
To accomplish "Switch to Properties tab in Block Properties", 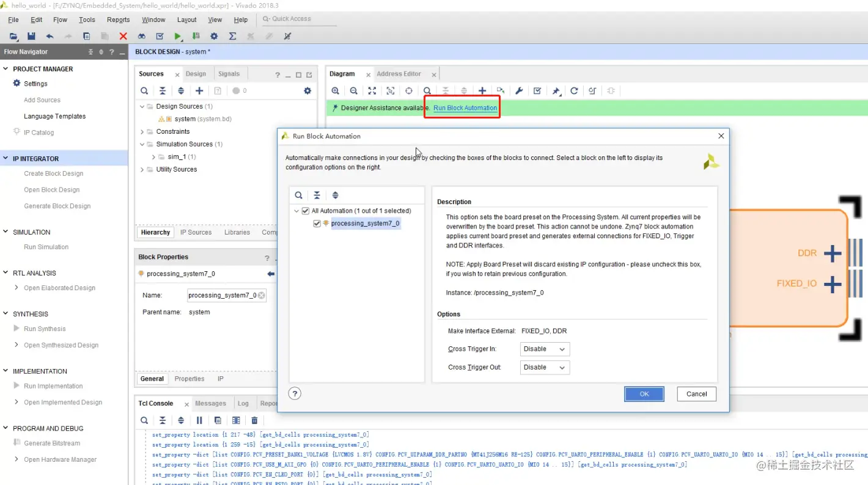I will pos(189,379).
